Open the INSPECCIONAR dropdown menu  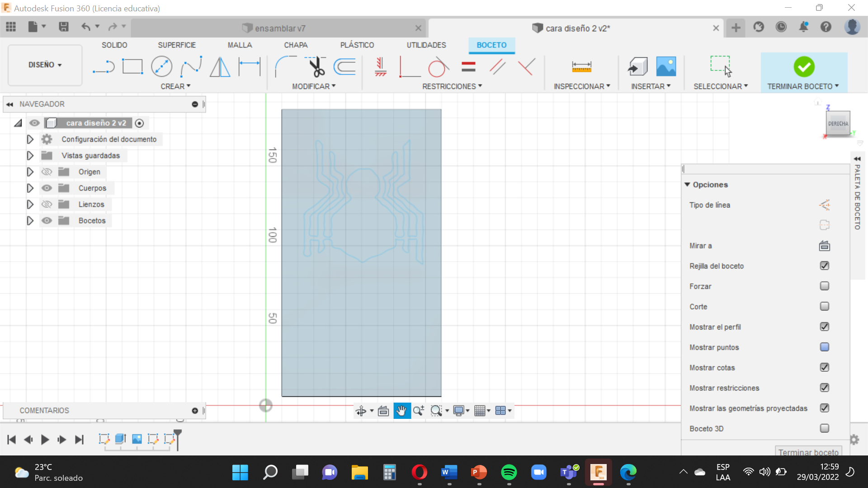582,86
